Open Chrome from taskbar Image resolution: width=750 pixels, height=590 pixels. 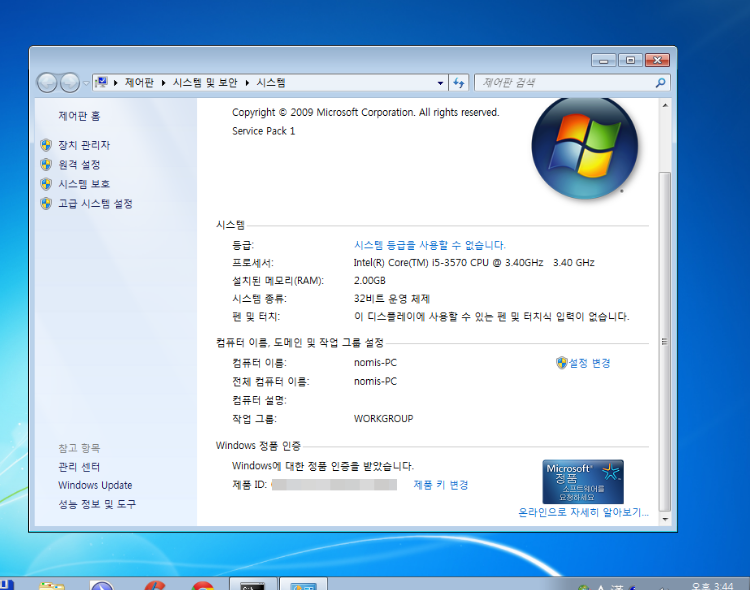pyautogui.click(x=203, y=586)
